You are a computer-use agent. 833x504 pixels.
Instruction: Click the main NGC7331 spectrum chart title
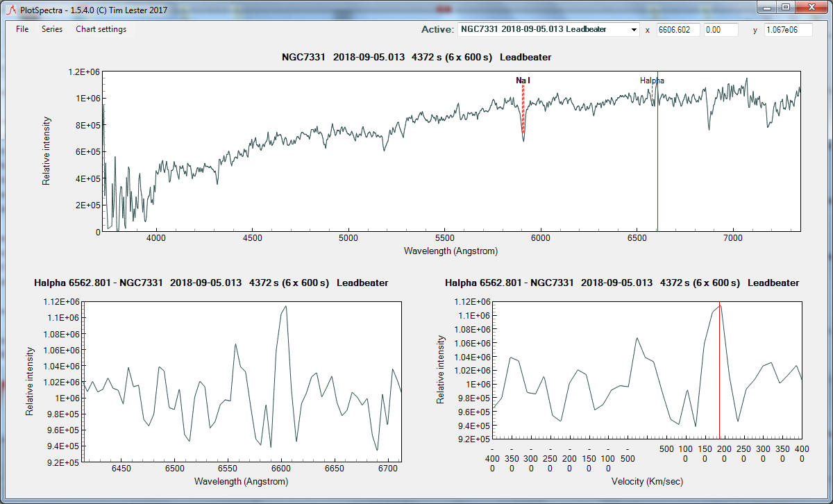[x=416, y=57]
